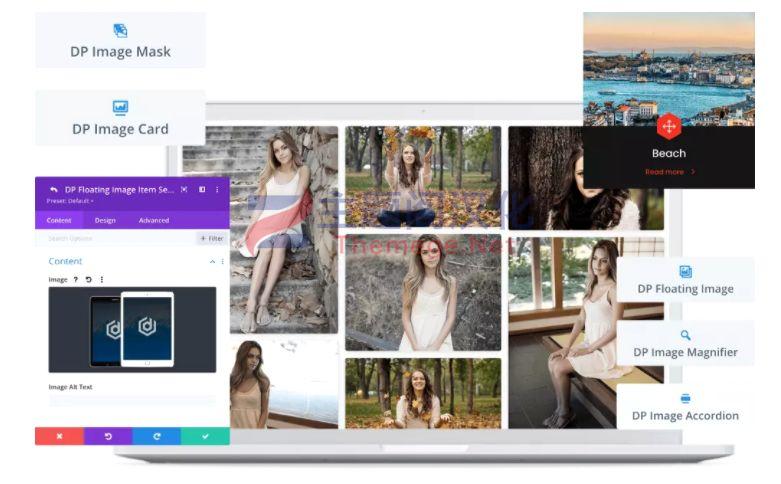Collapse the Content section chevron
This screenshot has width=781, height=484.
212,261
